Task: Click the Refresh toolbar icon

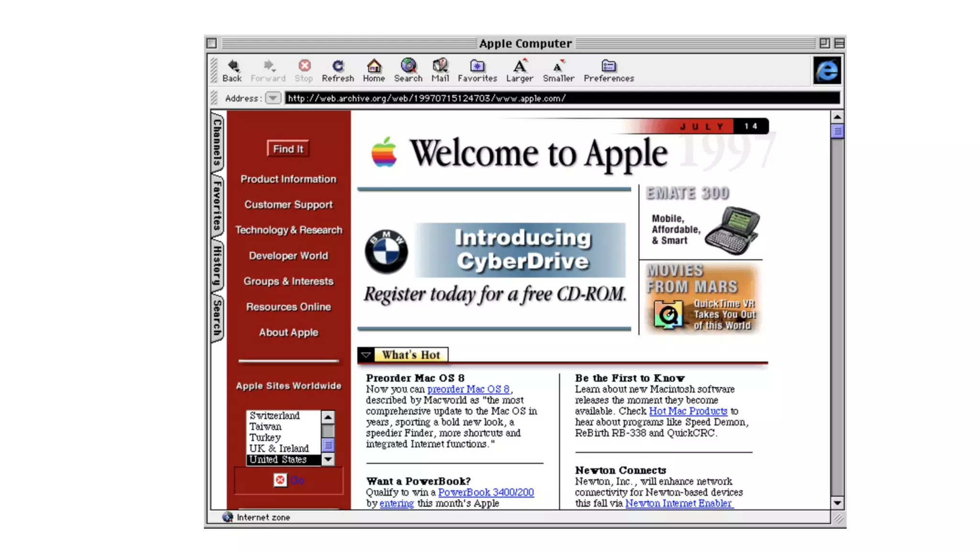Action: tap(338, 66)
